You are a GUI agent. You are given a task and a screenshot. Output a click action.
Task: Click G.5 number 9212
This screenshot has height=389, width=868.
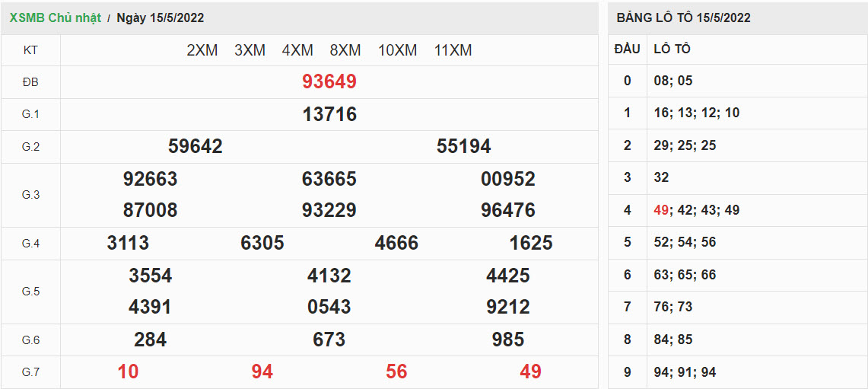507,307
